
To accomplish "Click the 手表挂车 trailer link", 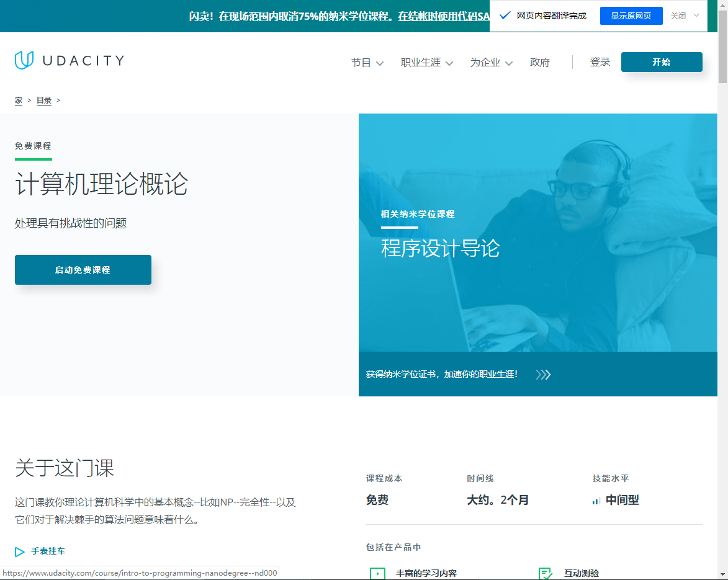I will 48,551.
